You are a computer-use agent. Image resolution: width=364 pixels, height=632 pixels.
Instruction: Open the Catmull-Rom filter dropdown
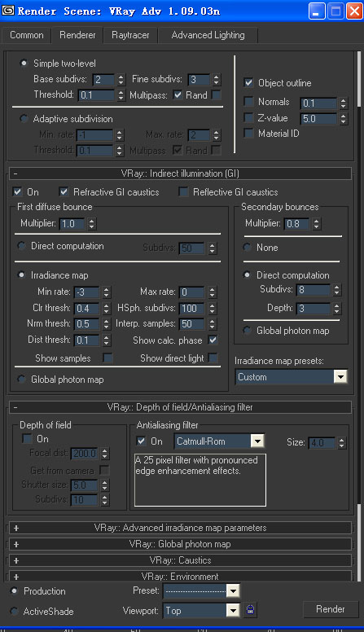[x=219, y=441]
